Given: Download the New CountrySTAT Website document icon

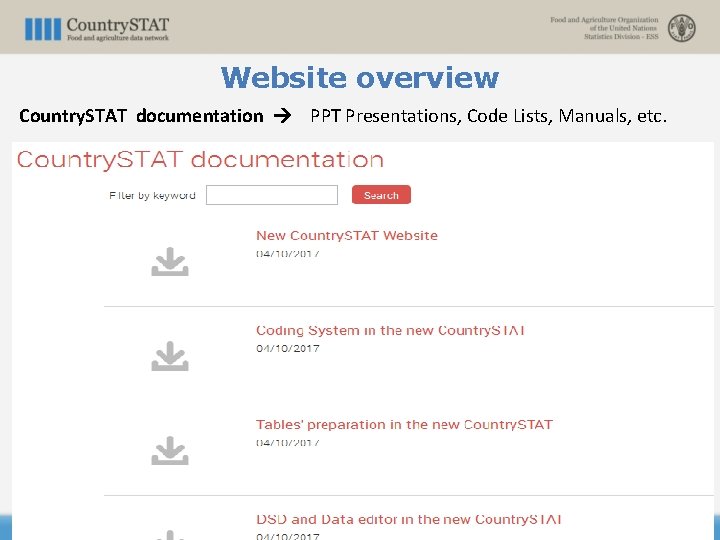Looking at the screenshot, I should coord(170,262).
